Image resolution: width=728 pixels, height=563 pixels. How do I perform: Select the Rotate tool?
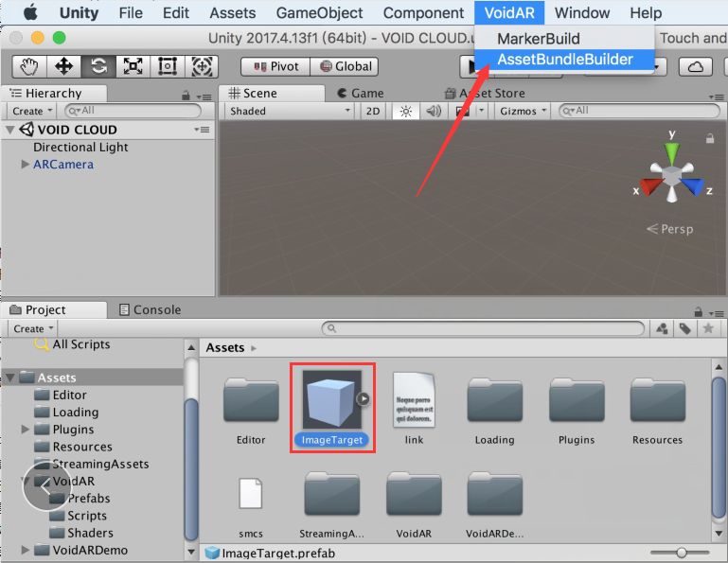pos(98,66)
